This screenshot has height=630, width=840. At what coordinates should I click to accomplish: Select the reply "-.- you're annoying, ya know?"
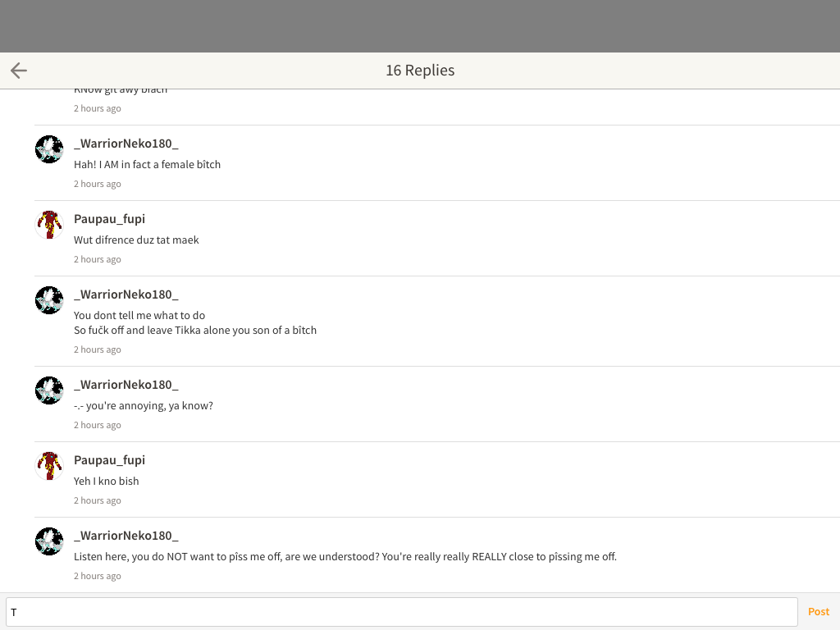point(144,406)
